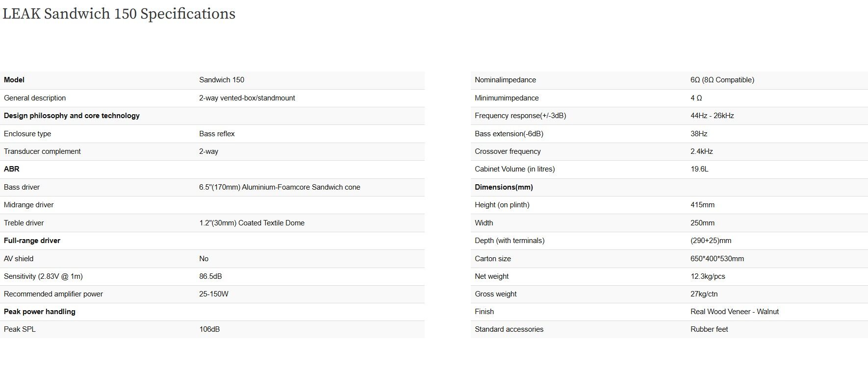Image resolution: width=868 pixels, height=368 pixels.
Task: Select the 106dB Peak SPL value
Action: pyautogui.click(x=209, y=329)
